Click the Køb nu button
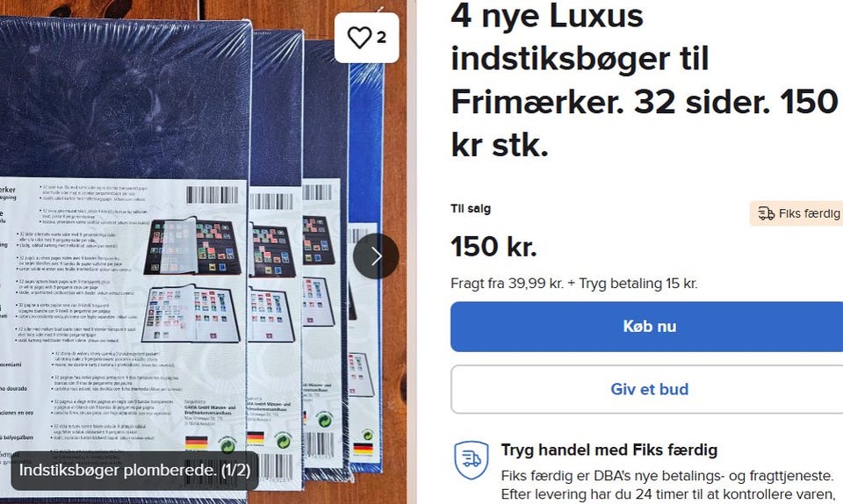 [647, 327]
